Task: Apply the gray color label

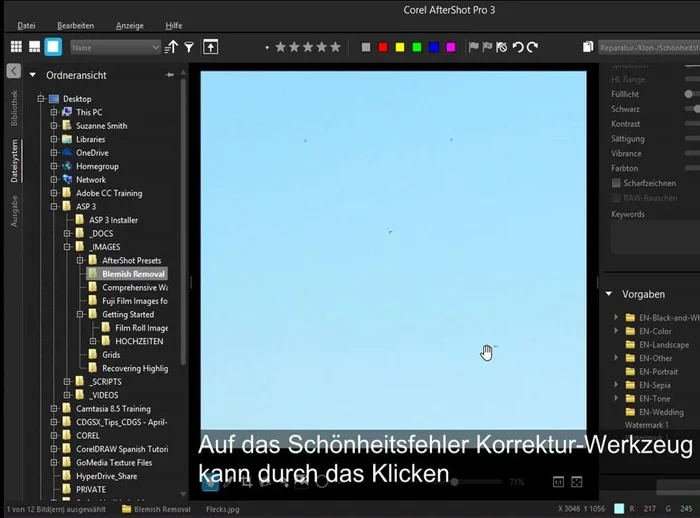Action: click(366, 47)
